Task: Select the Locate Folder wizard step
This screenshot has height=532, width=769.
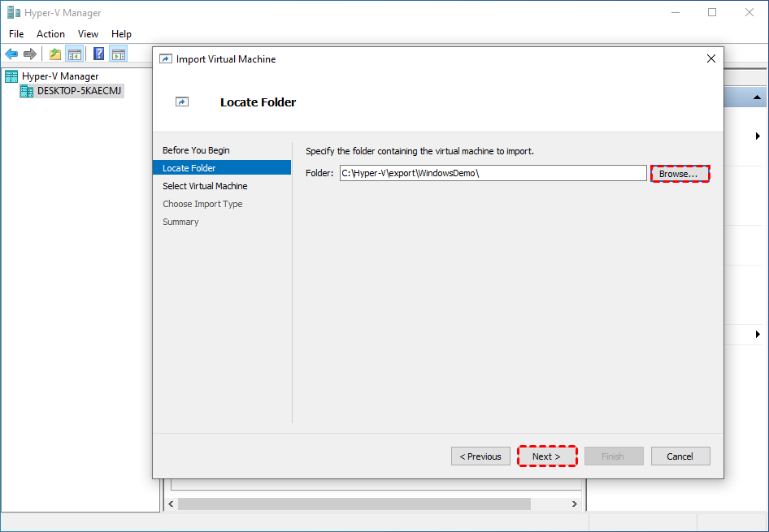Action: point(222,168)
